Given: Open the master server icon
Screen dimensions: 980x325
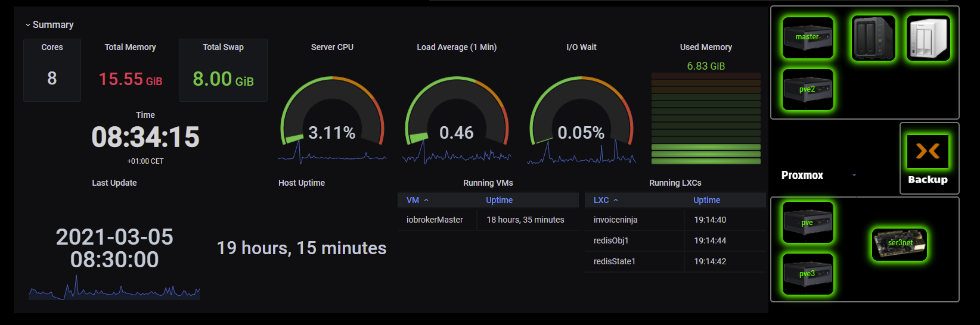Looking at the screenshot, I should 808,37.
